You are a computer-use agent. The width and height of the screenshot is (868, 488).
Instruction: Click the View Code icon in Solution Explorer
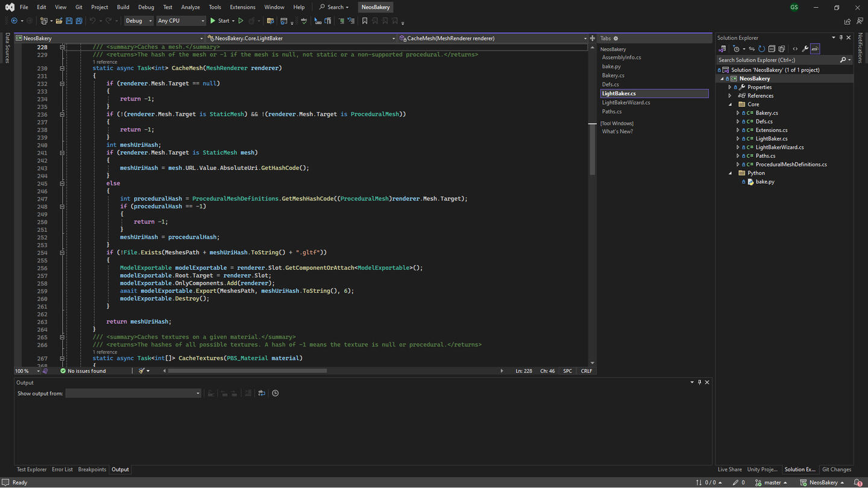coord(795,49)
